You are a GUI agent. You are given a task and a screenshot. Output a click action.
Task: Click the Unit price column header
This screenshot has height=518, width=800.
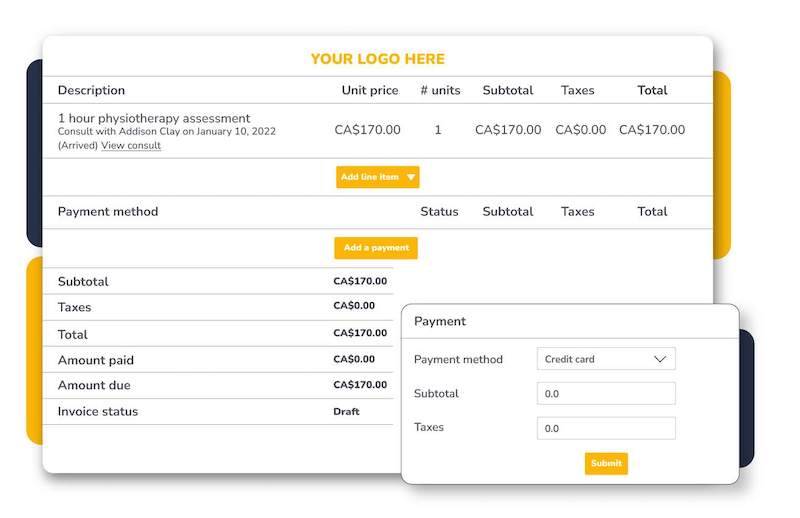point(370,90)
